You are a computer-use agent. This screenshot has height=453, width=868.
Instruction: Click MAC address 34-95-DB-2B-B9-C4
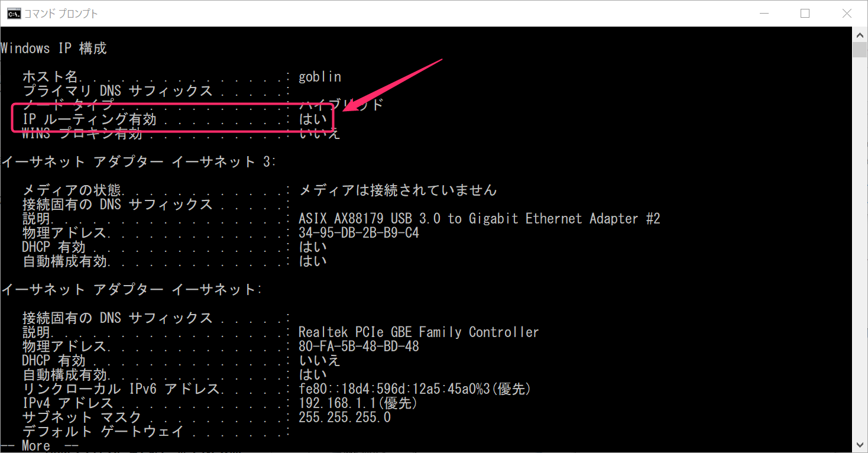359,233
